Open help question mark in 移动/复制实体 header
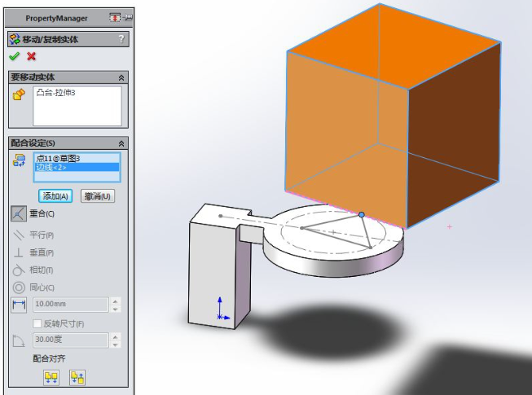Screen dimensions: 532x395 [121, 39]
